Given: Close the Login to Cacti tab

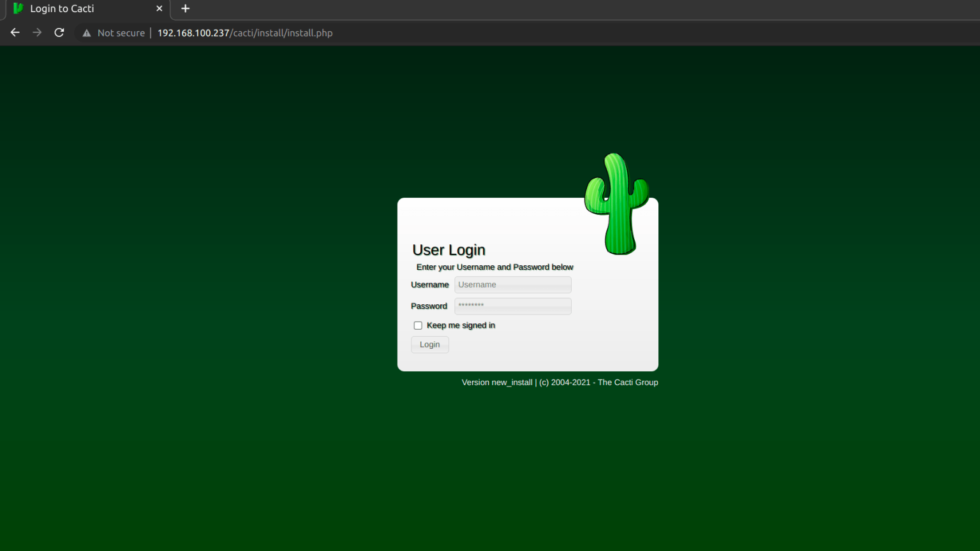Looking at the screenshot, I should 160,9.
